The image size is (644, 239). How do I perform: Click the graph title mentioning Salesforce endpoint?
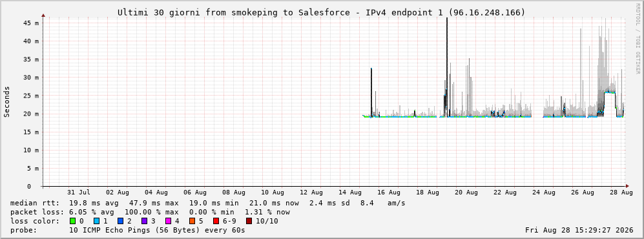click(321, 13)
